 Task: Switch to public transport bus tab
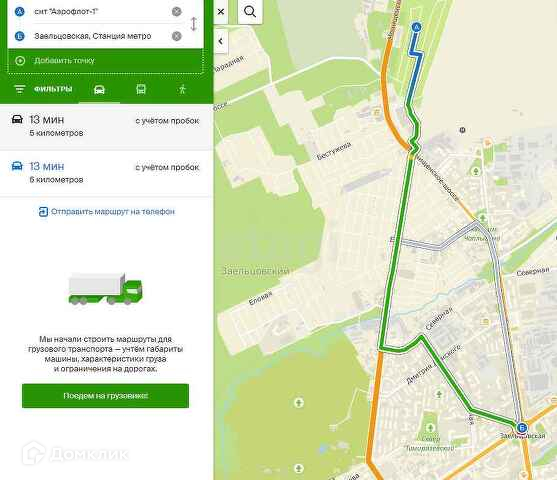point(141,90)
